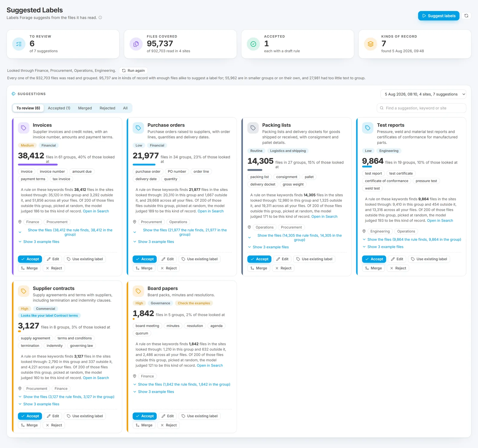This screenshot has width=478, height=448.
Task: Open the Merged tab
Action: 85,108
